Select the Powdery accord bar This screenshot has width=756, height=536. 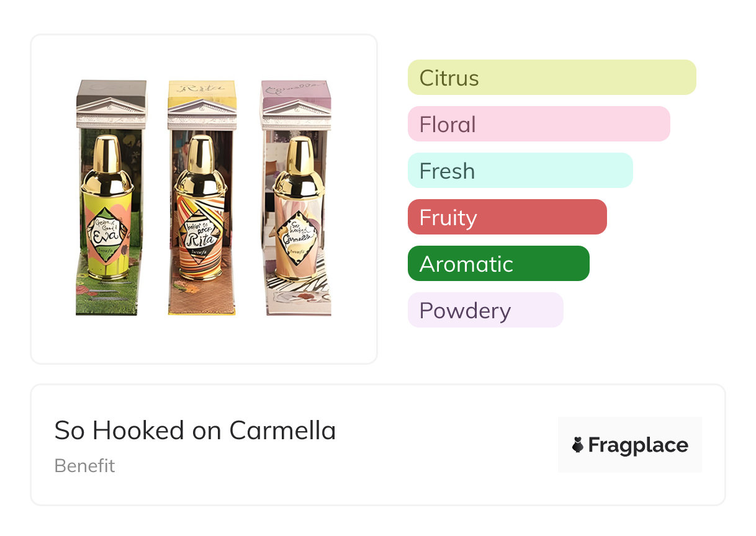(x=485, y=310)
